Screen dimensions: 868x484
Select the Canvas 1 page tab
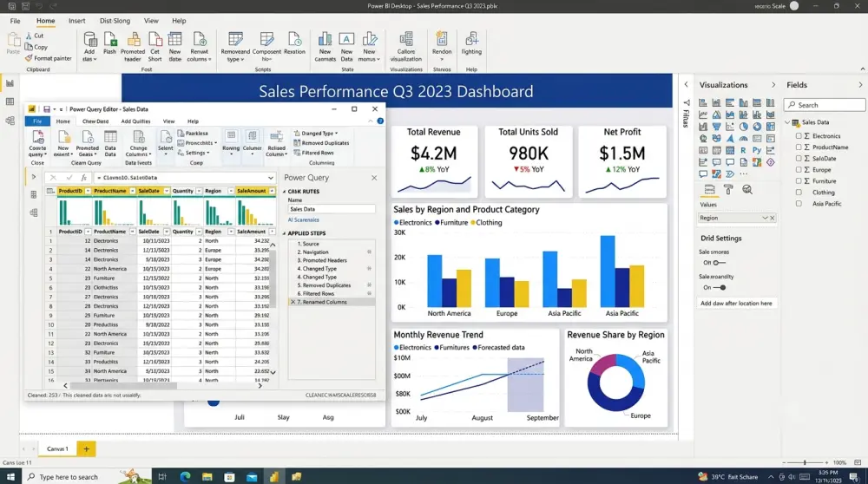tap(57, 448)
